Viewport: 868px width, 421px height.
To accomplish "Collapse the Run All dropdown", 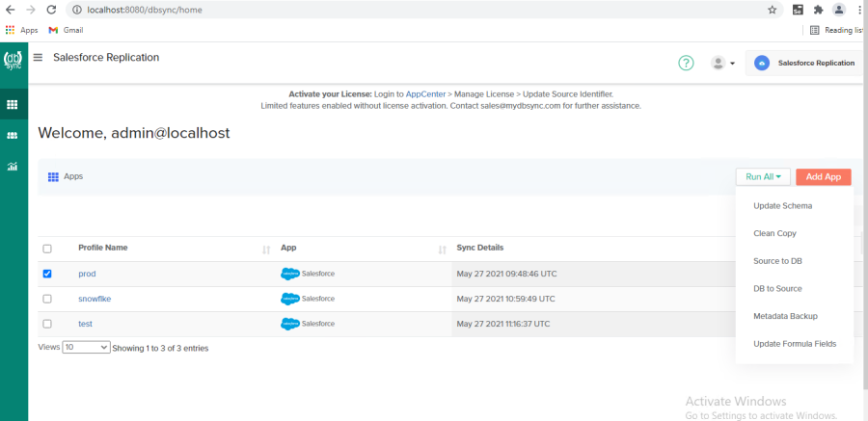I will [763, 177].
